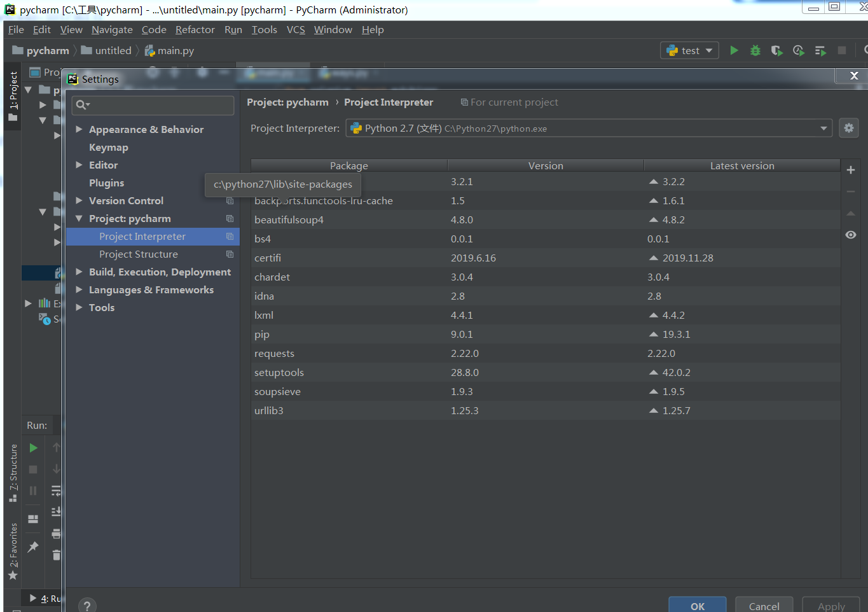Run with Coverage shield icon
Screen dimensions: 868x612
coord(776,50)
